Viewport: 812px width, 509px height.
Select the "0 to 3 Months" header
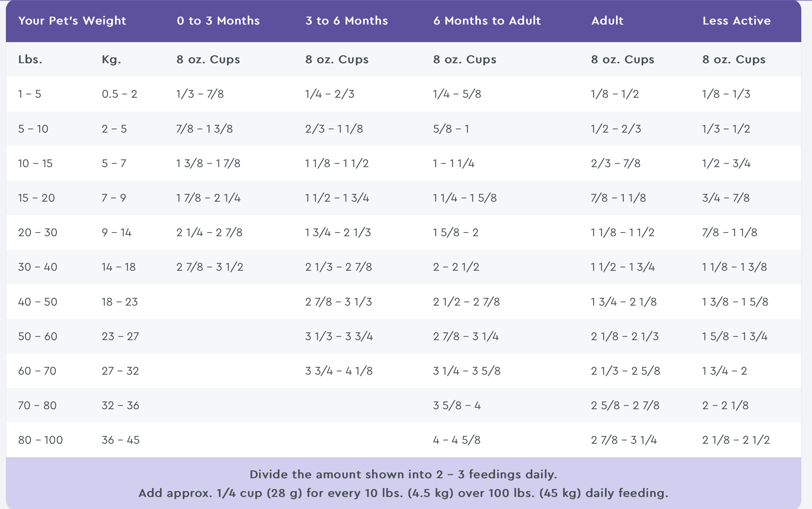pos(218,21)
